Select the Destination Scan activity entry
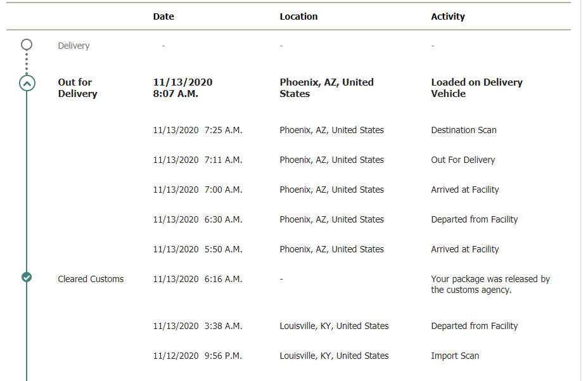 [x=464, y=130]
